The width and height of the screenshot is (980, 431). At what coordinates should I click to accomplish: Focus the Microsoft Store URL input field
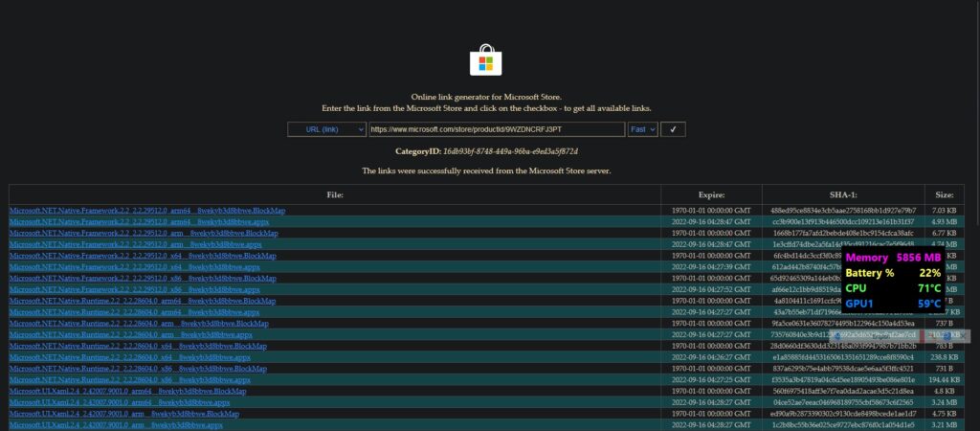[x=497, y=129]
